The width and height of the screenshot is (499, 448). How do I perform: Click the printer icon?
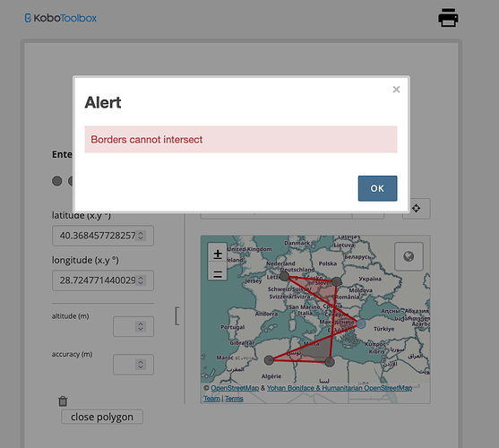click(x=448, y=18)
